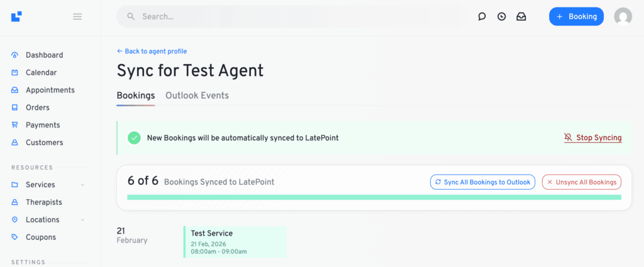Image resolution: width=644 pixels, height=267 pixels.
Task: Click the green sync progress bar
Action: pos(374,197)
